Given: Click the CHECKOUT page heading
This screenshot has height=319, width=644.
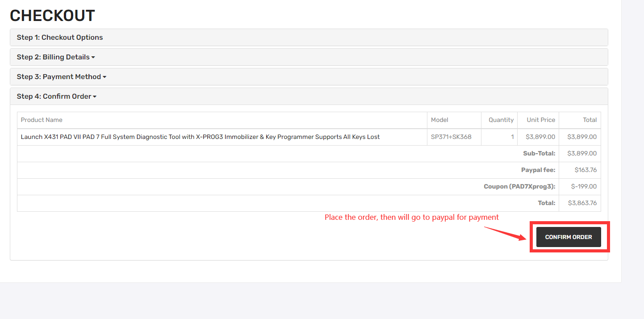Looking at the screenshot, I should [x=52, y=16].
